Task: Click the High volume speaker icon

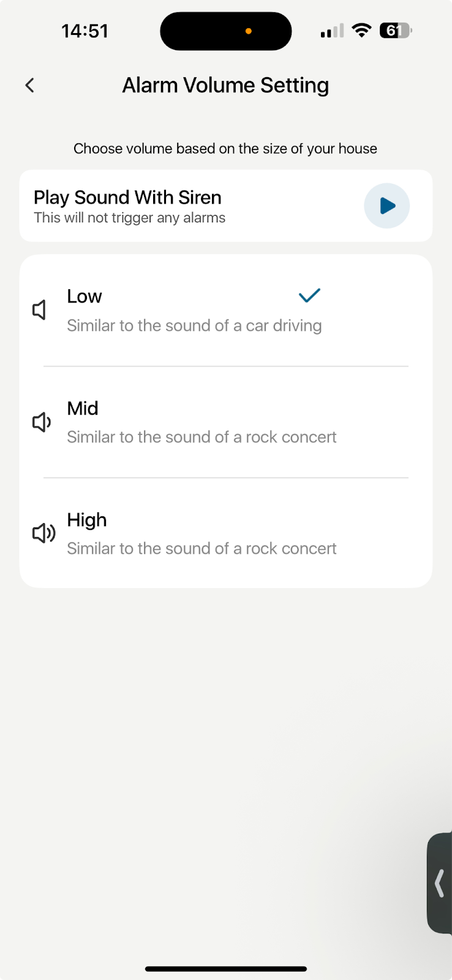Action: pos(43,533)
